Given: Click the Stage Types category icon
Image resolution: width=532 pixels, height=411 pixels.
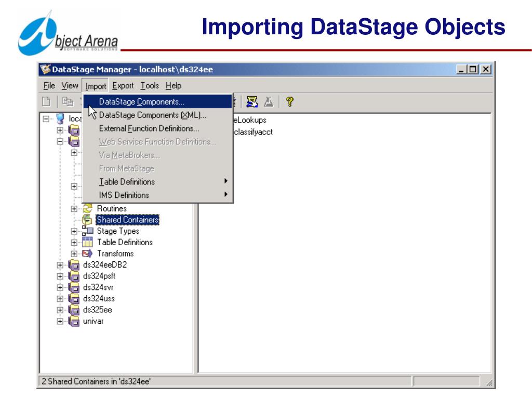Looking at the screenshot, I should pos(87,231).
